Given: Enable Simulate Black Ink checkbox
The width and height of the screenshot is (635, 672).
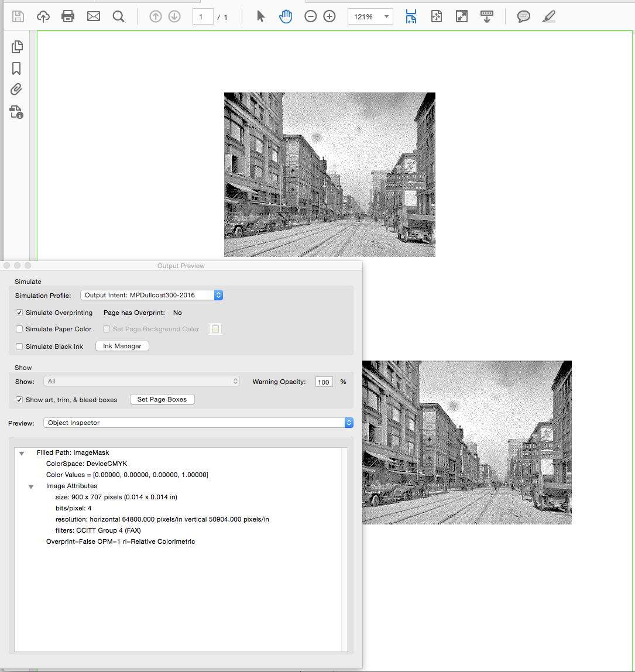Looking at the screenshot, I should click(x=19, y=347).
